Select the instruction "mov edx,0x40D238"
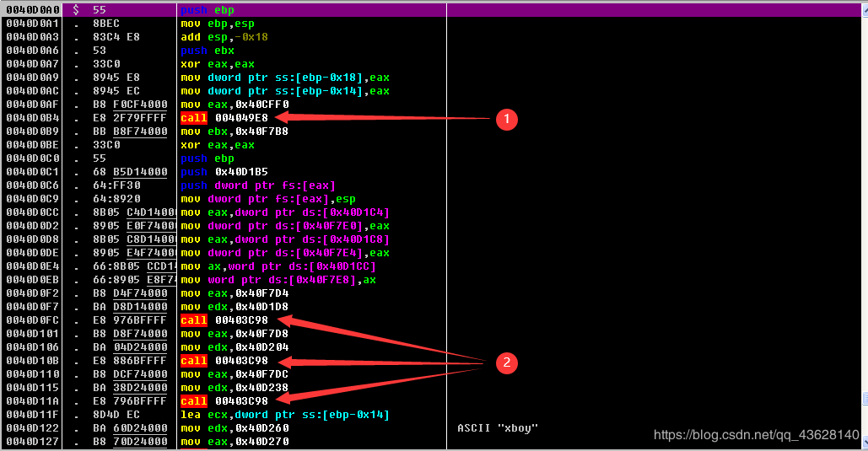 coord(235,388)
